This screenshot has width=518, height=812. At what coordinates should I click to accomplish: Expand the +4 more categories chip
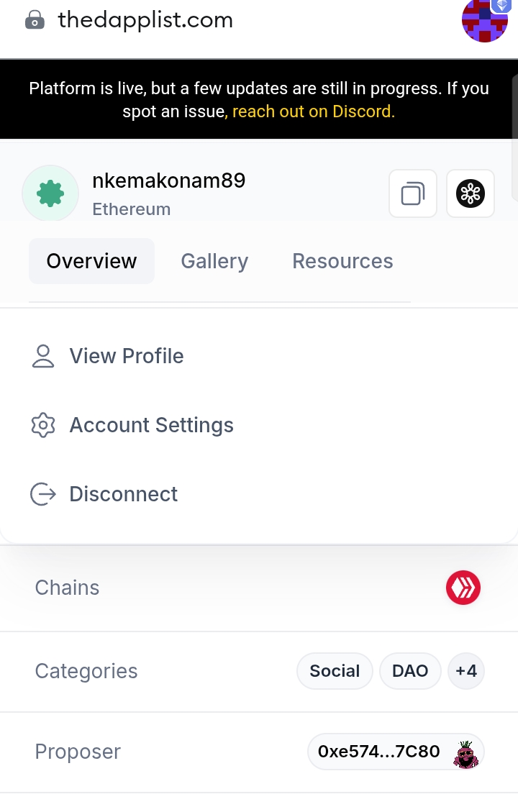tap(466, 671)
